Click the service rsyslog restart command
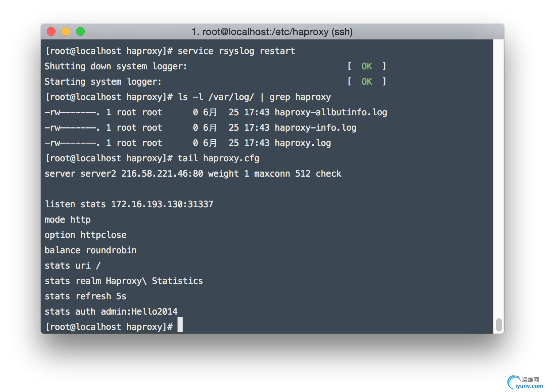 236,51
